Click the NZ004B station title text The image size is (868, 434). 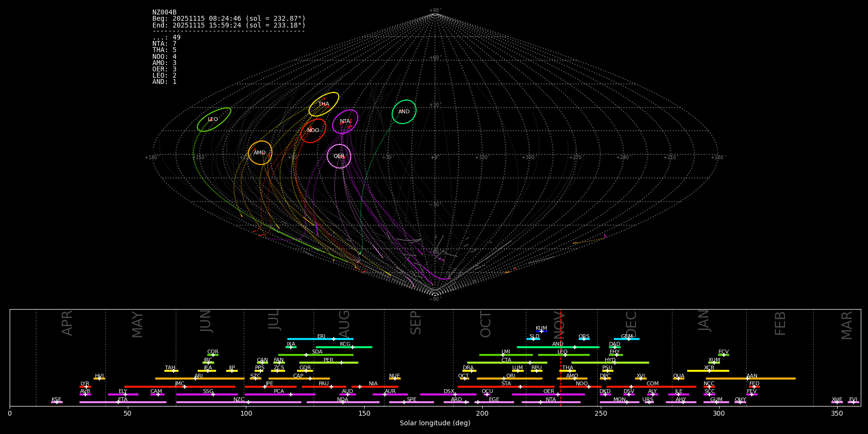(164, 13)
